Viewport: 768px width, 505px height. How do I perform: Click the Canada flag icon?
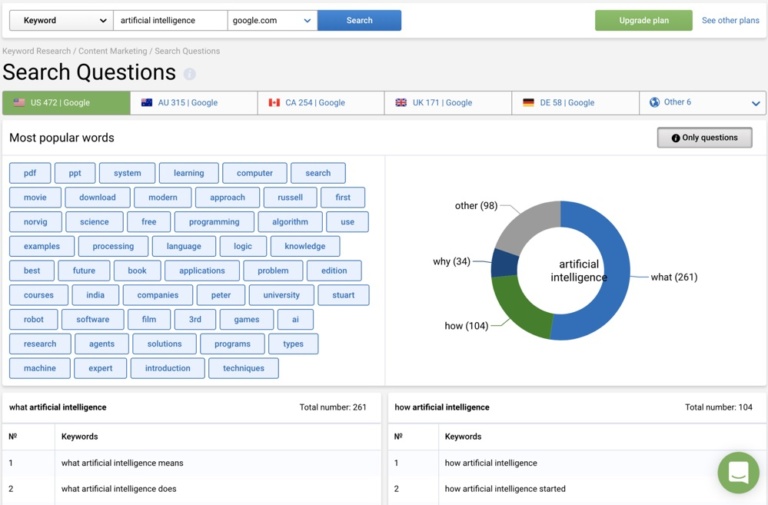tap(274, 103)
